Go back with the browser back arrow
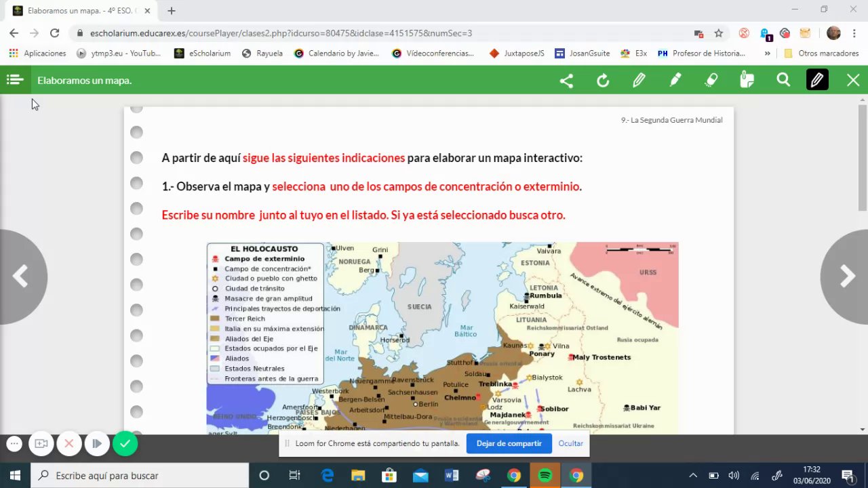This screenshot has height=488, width=868. 14,33
